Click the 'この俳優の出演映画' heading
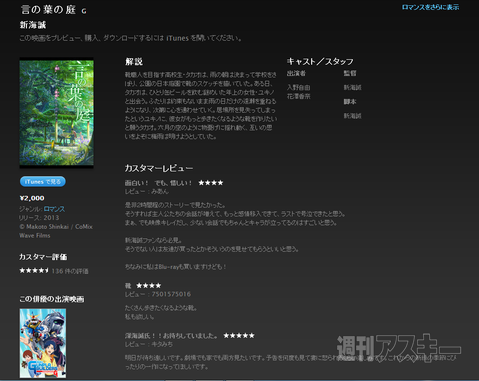The height and width of the screenshot is (381, 479). 52,299
